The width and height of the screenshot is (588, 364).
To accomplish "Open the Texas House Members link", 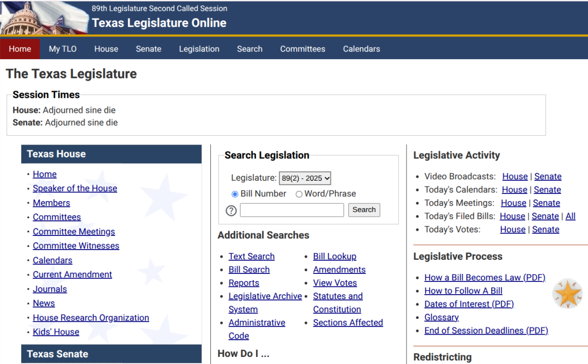I will [x=51, y=203].
